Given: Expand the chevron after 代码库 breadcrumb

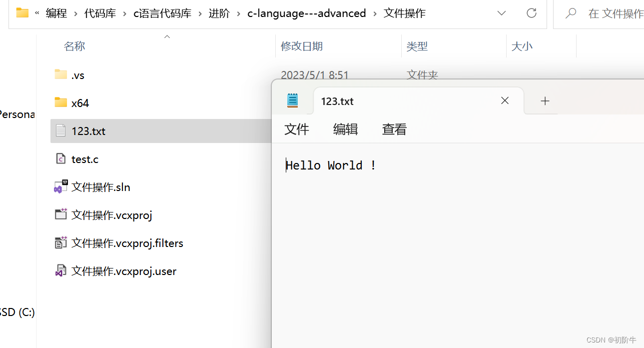Looking at the screenshot, I should [x=124, y=13].
